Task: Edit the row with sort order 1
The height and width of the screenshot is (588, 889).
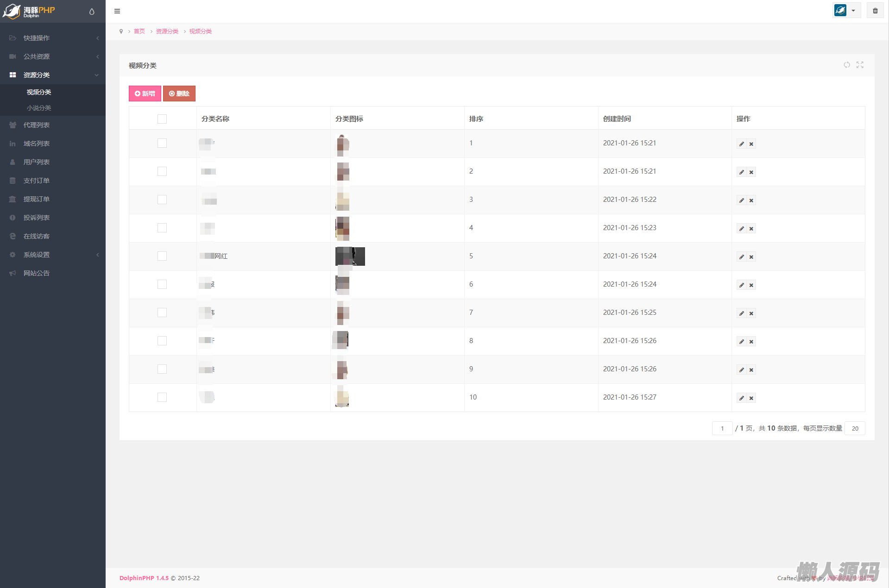Action: point(742,144)
